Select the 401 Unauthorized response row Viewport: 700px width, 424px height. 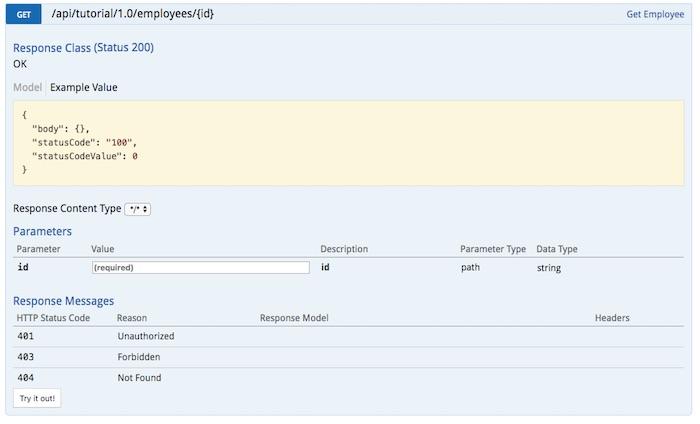348,337
